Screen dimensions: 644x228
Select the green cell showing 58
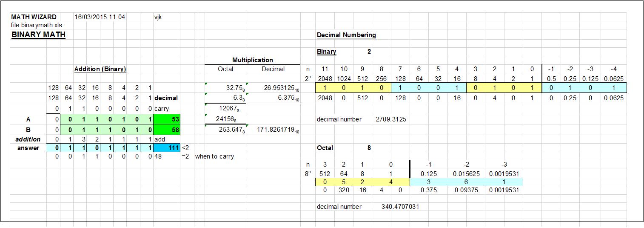167,130
